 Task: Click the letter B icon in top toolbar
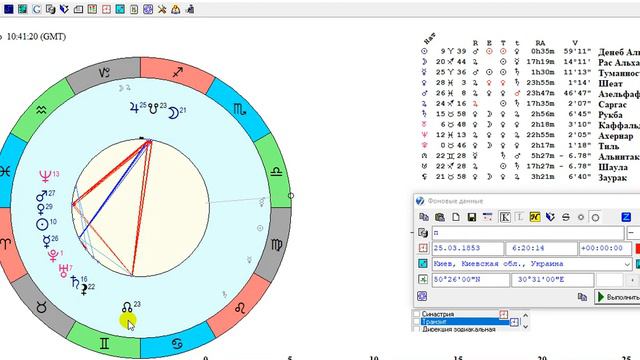(x=134, y=9)
